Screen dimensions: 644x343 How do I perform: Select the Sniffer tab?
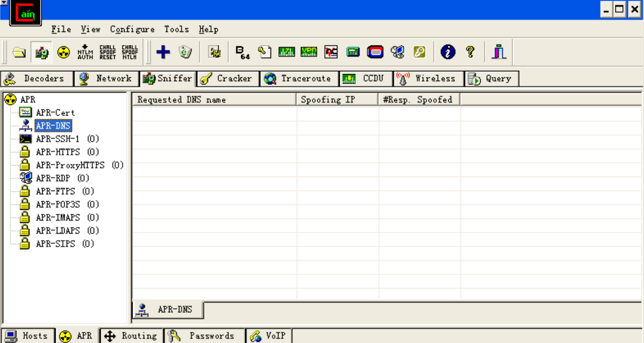tap(168, 78)
